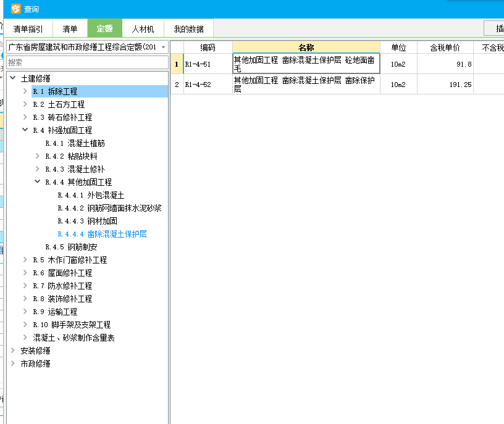Click the 名称 column header

306,48
